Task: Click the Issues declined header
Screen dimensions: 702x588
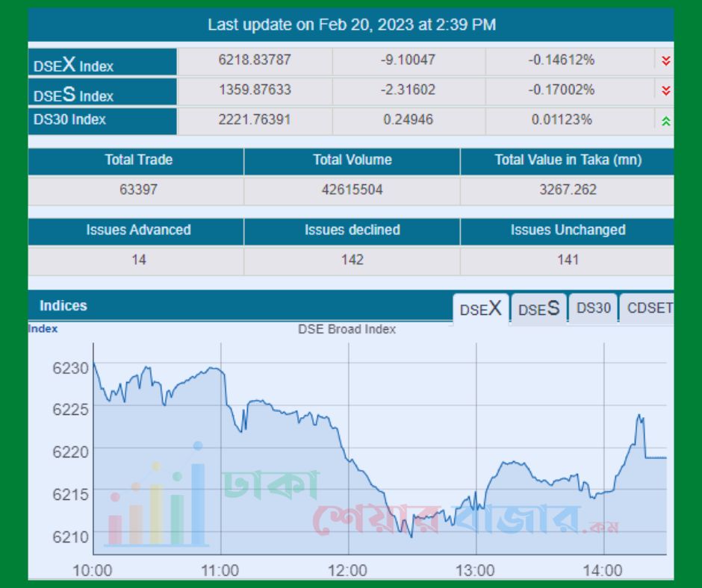Action: click(352, 230)
